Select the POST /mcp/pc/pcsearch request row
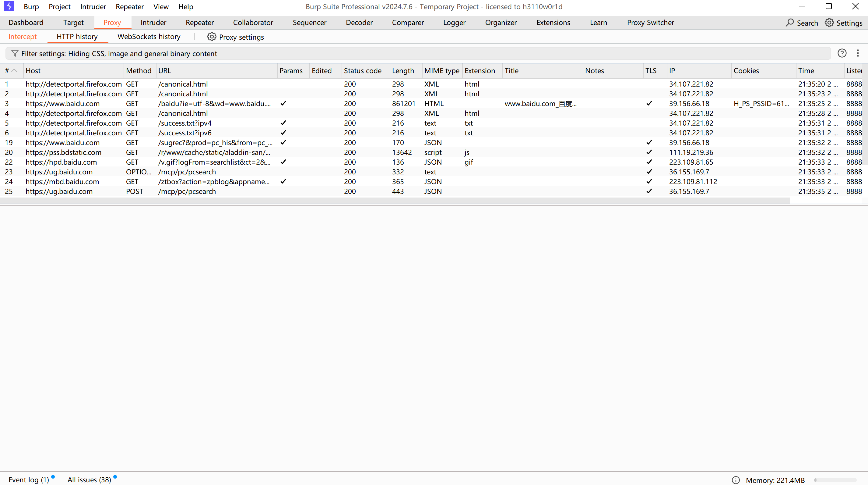 tap(187, 191)
